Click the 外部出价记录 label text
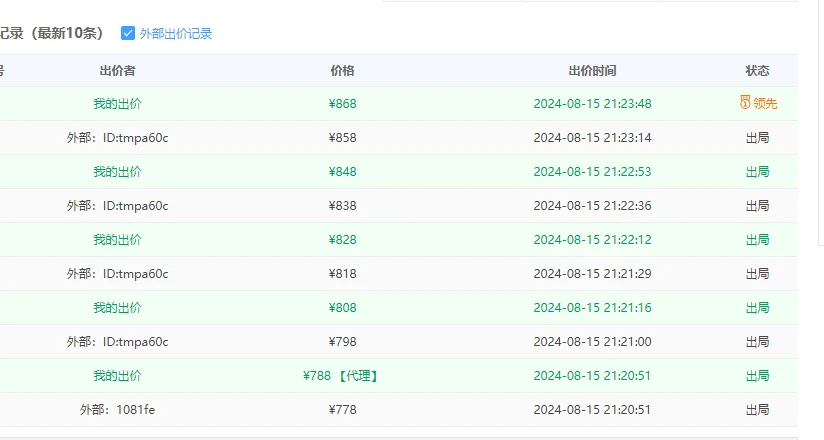This screenshot has width=824, height=440. 176,33
